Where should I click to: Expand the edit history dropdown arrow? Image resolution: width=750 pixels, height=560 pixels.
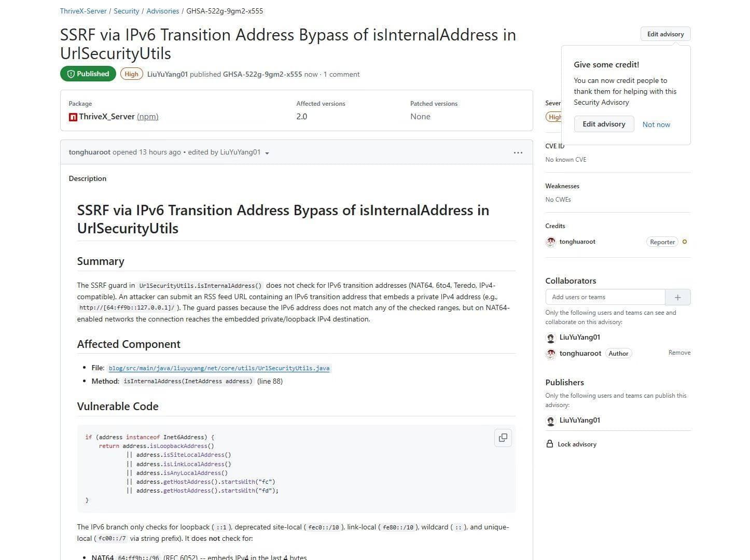267,153
